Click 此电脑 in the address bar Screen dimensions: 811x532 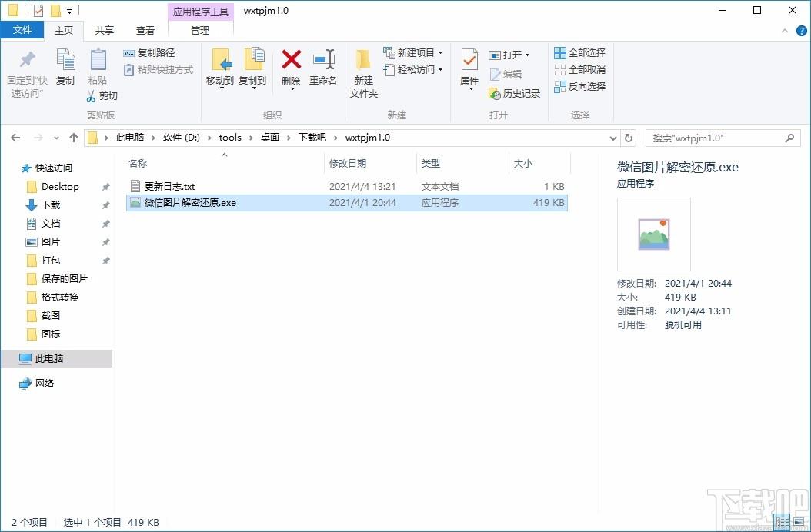[130, 138]
